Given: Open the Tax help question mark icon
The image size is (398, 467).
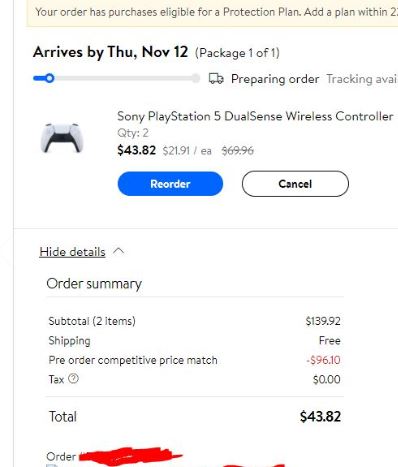Looking at the screenshot, I should tap(73, 379).
